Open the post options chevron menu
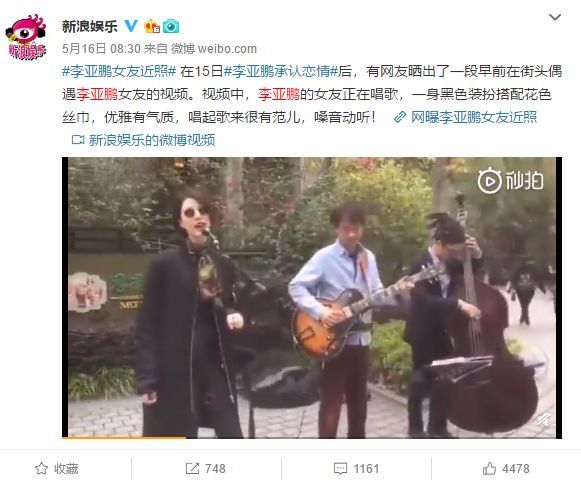581x487 pixels. click(555, 17)
